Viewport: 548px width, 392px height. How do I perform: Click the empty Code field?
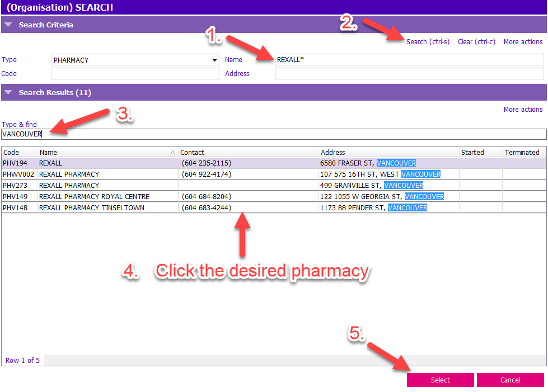coord(134,73)
